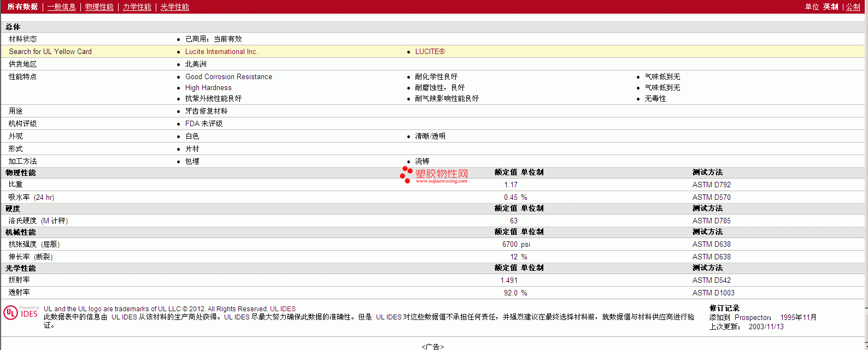The width and height of the screenshot is (868, 350).
Task: Select the water absorption value 0.45 %
Action: pyautogui.click(x=515, y=197)
